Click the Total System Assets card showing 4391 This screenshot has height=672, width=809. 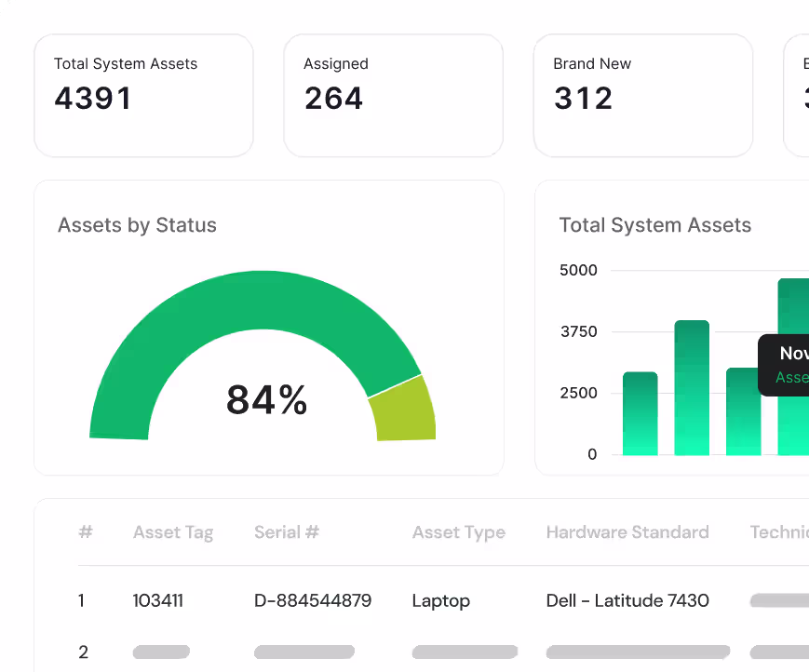pyautogui.click(x=143, y=95)
